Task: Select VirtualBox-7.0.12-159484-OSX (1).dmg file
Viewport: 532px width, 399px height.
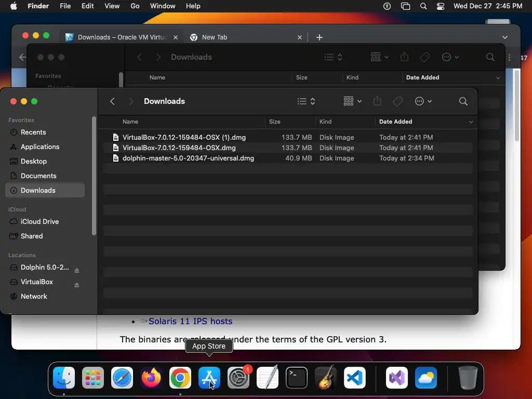Action: tap(288, 137)
